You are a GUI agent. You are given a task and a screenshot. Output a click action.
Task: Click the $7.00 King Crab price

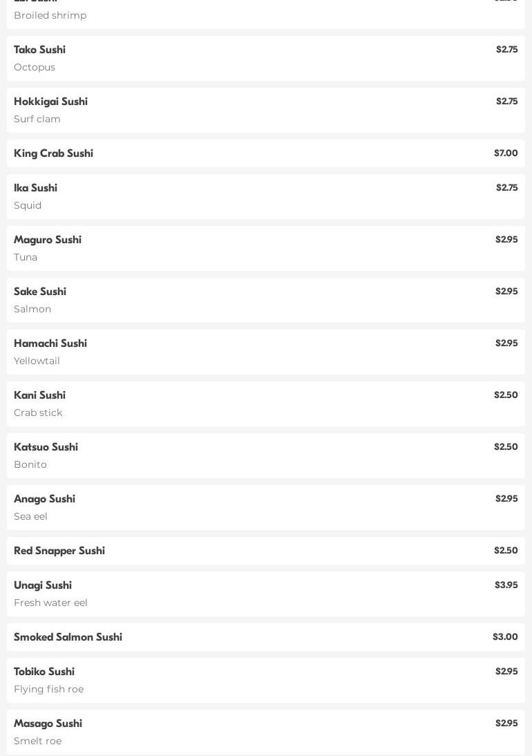point(506,153)
